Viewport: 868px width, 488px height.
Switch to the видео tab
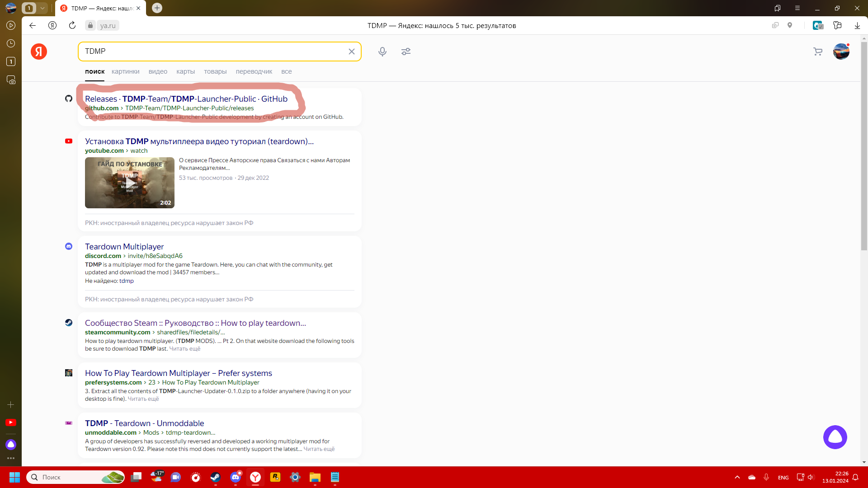[x=158, y=71]
